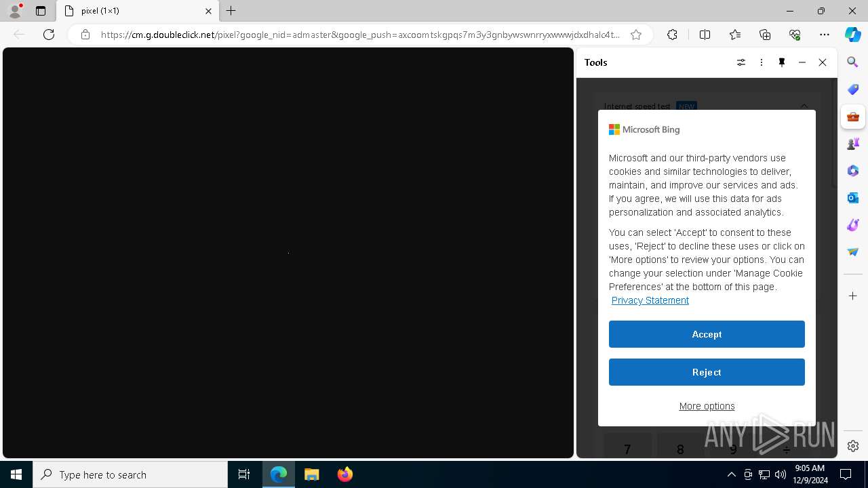The height and width of the screenshot is (488, 868).
Task: Select the pixel (1×1) tab
Action: pyautogui.click(x=138, y=11)
